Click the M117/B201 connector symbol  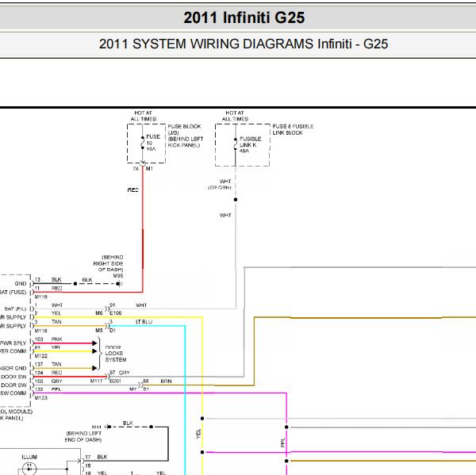[x=107, y=377]
